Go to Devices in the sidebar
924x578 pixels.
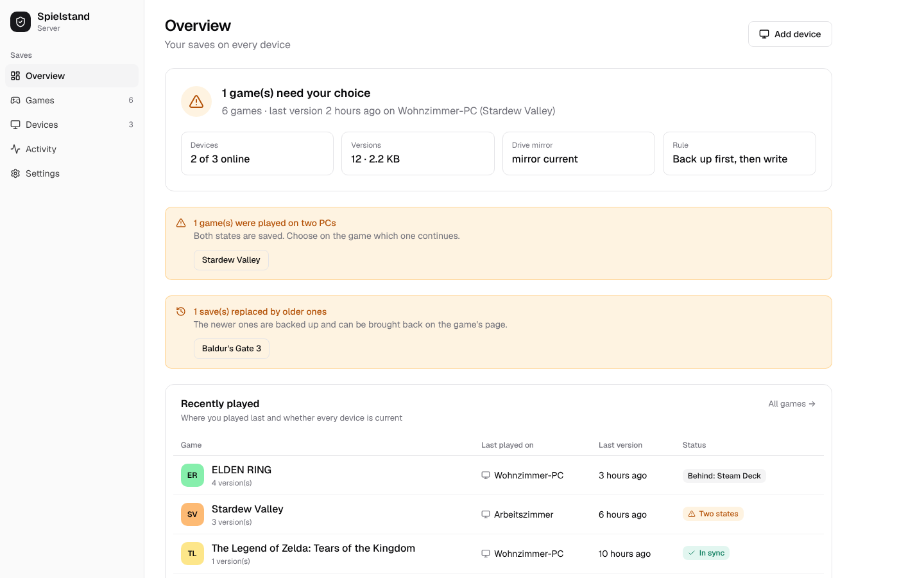click(x=72, y=125)
